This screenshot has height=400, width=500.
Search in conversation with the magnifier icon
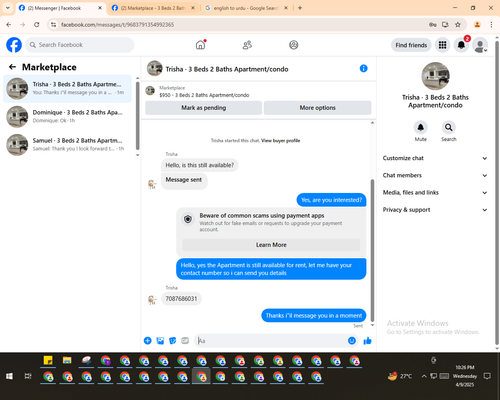[x=449, y=127]
